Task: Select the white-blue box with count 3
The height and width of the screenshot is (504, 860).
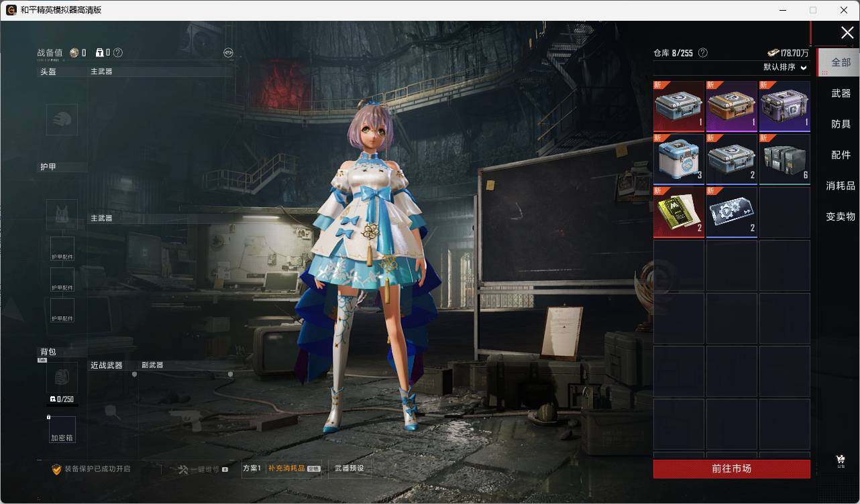Action: [679, 159]
